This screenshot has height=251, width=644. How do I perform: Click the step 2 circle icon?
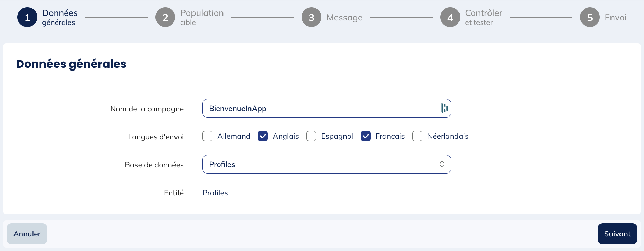(x=165, y=17)
